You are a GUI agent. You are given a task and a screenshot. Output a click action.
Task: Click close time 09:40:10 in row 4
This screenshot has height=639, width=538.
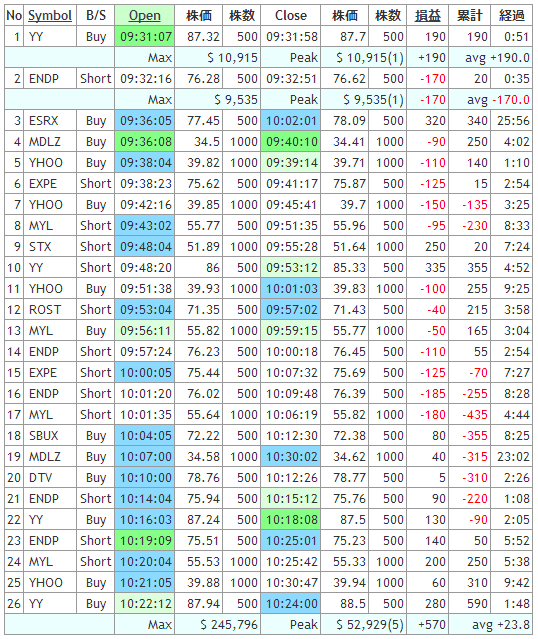291,142
